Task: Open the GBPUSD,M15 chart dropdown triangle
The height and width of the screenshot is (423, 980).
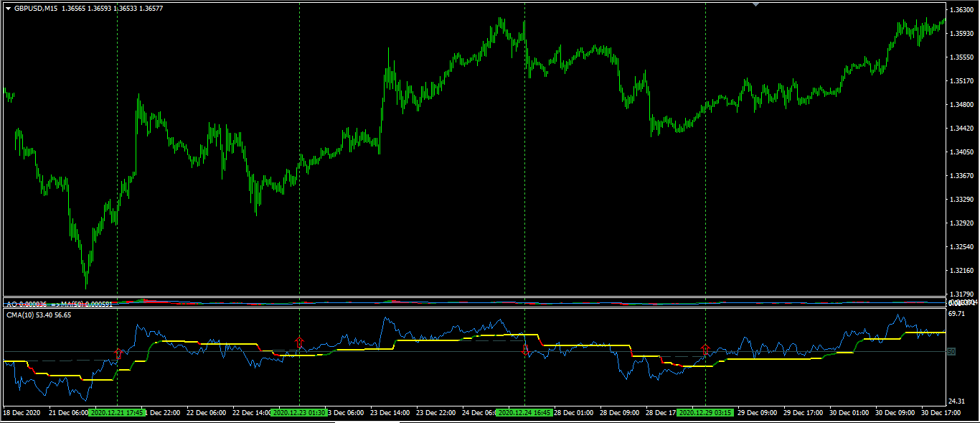Action: 8,8
